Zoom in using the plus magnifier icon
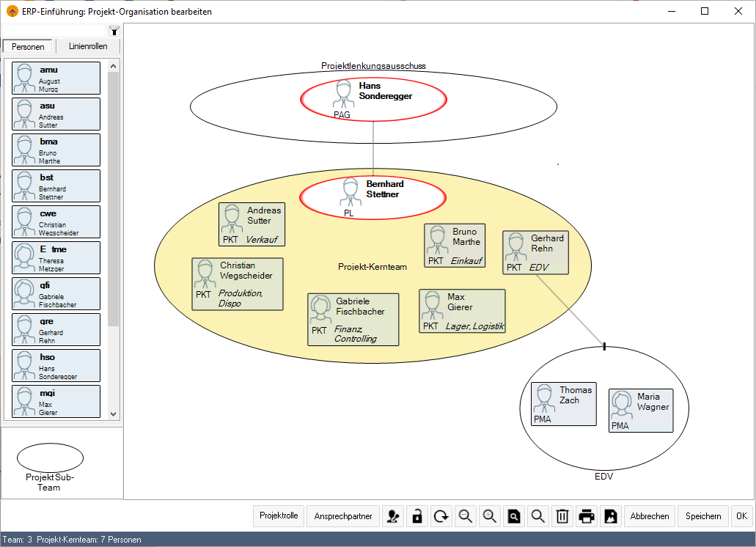 point(489,515)
